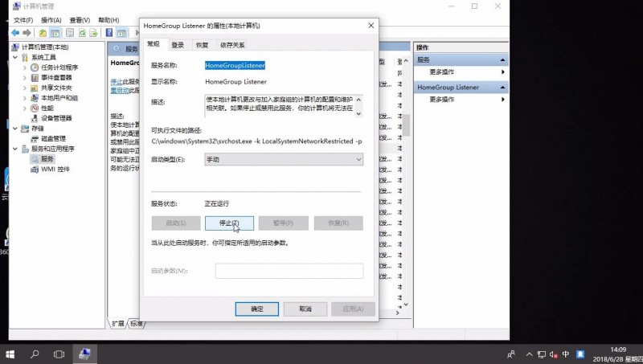Screen dimensions: 643x364
Task: Open the Action (操作) menu
Action: [51, 20]
